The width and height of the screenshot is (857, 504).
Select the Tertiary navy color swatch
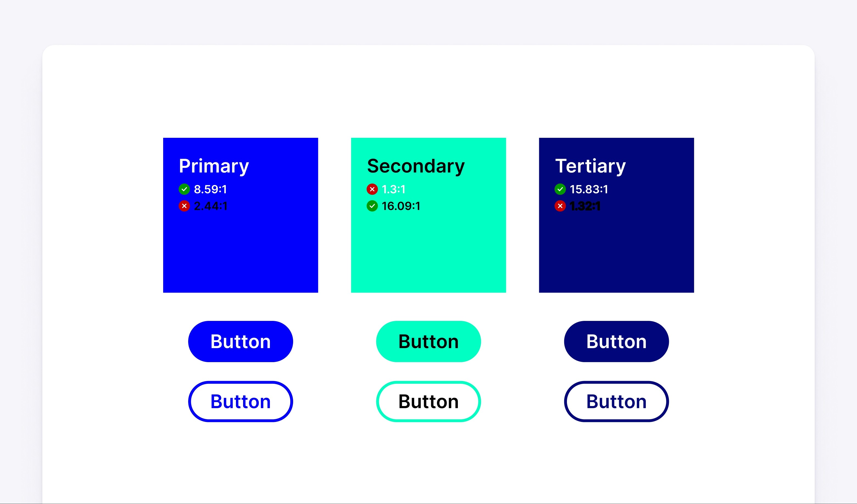[617, 215]
